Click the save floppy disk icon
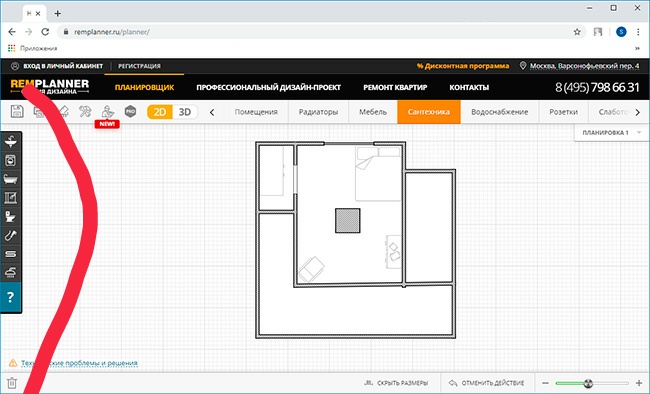650x394 pixels. (x=17, y=112)
